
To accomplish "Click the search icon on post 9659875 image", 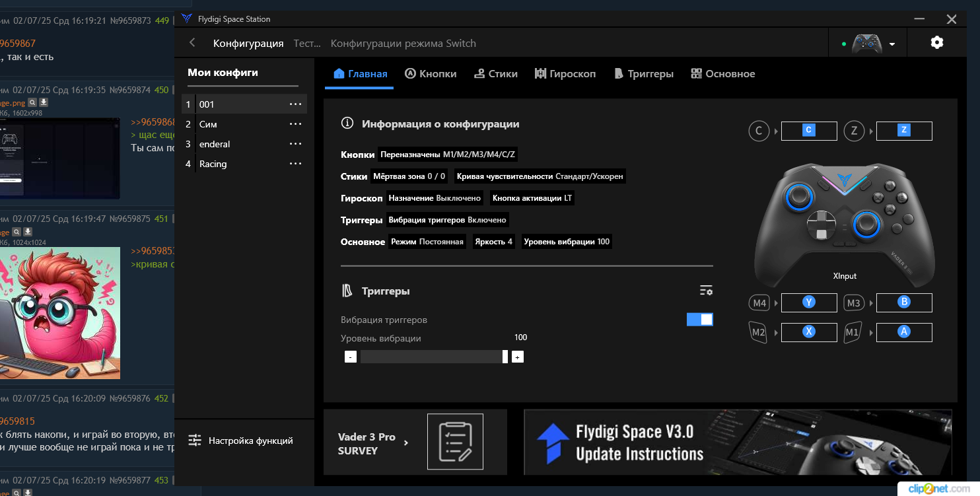I will [17, 232].
